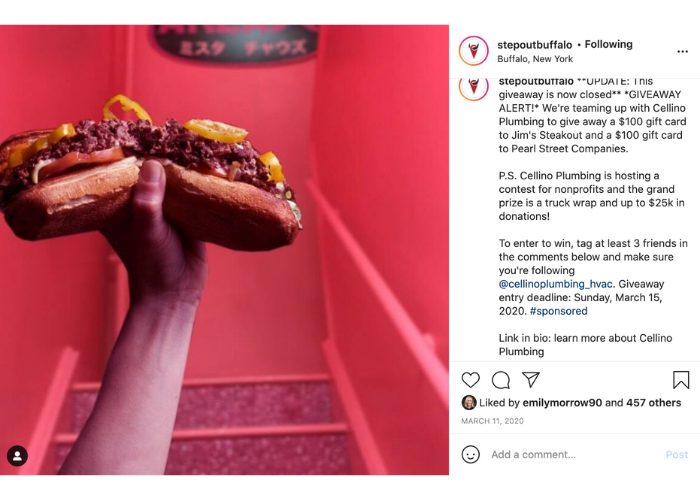
Task: Open stepoutbuffalo profile picture in header
Action: coord(474,51)
